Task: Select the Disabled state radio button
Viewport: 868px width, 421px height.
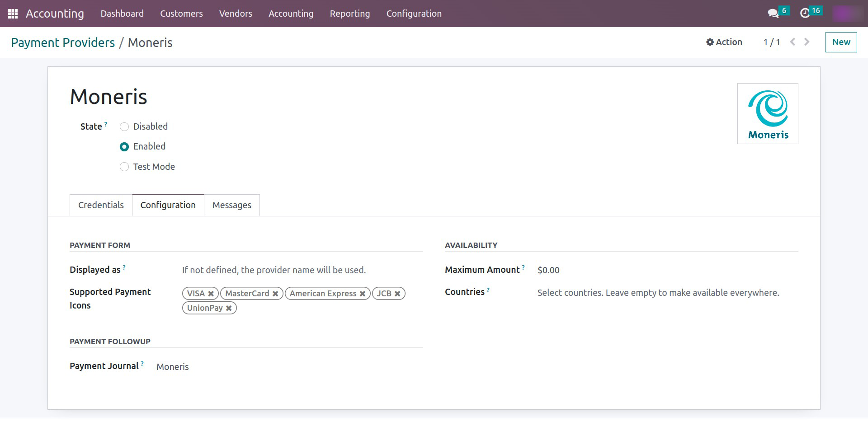Action: point(124,127)
